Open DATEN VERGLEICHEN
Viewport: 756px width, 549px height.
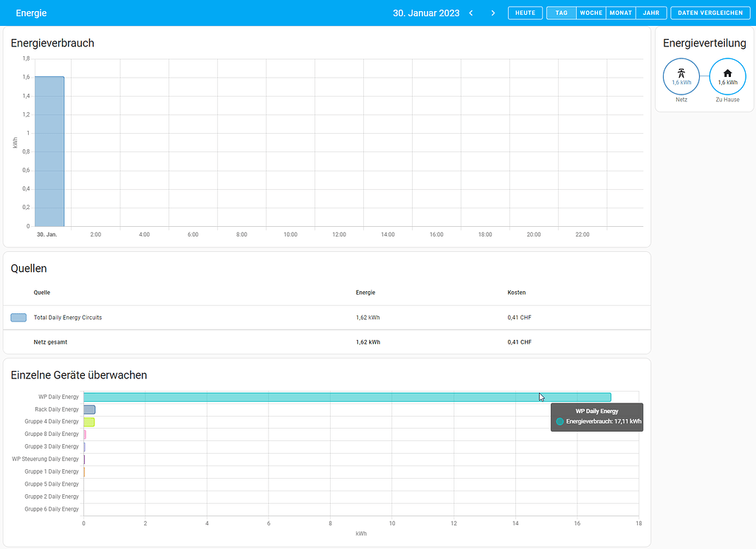(710, 13)
